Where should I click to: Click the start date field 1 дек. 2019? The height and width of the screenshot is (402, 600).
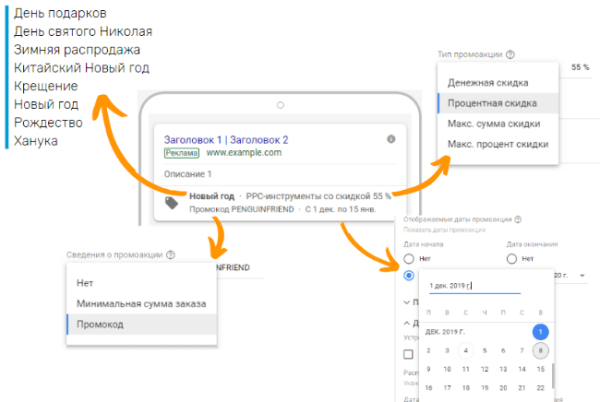tap(469, 286)
